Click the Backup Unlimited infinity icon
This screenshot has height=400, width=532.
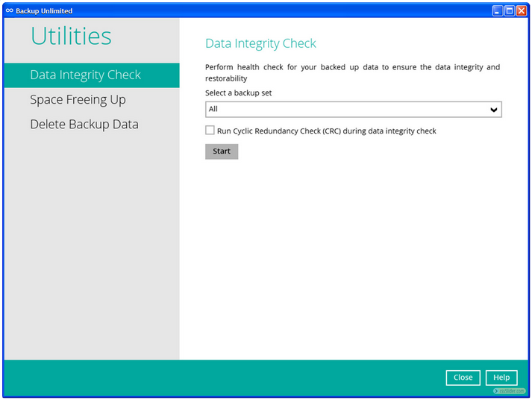(10, 10)
